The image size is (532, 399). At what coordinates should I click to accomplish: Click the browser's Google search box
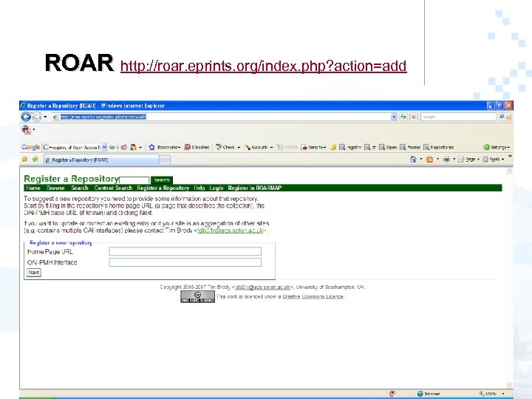(458, 117)
